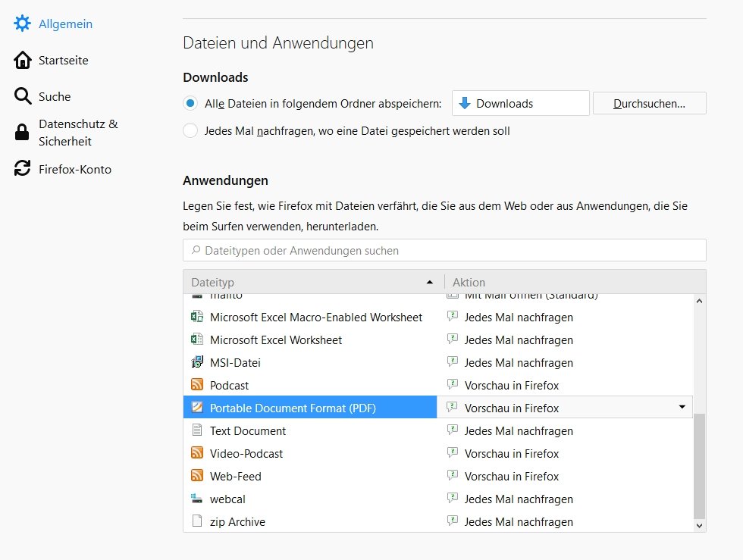
Task: Select 'Jedes Mal nachfragen' download radio button
Action: click(x=190, y=130)
